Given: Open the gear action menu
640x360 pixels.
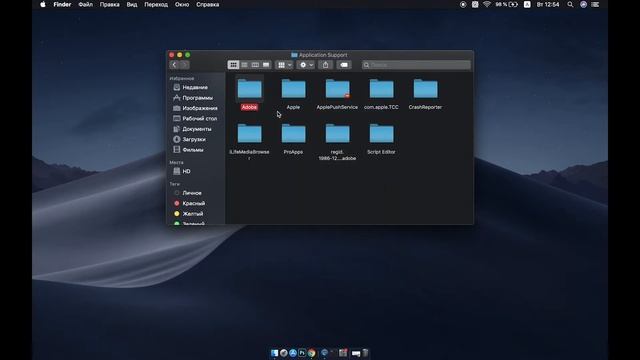Looking at the screenshot, I should pyautogui.click(x=306, y=65).
